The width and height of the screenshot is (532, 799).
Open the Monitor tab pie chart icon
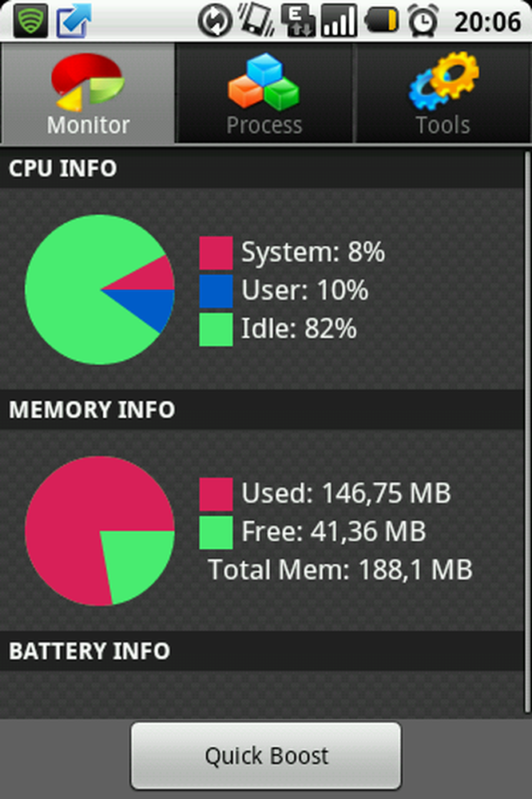[x=88, y=82]
